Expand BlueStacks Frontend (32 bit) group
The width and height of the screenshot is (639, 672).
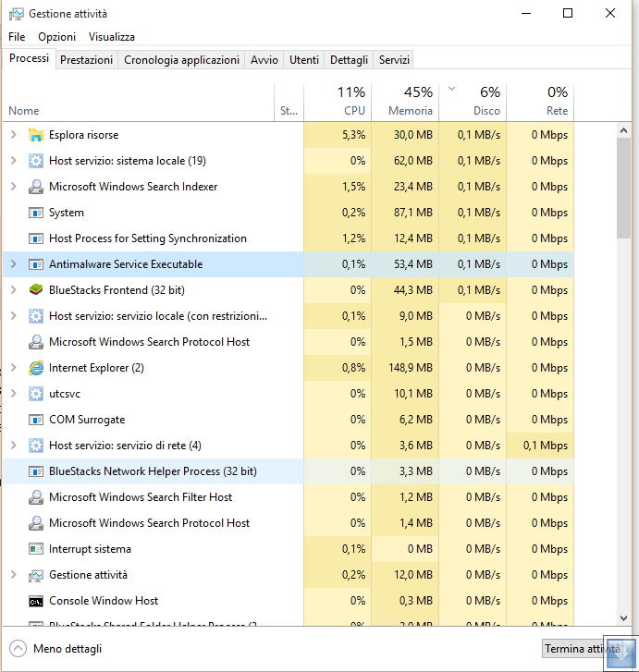pos(13,290)
